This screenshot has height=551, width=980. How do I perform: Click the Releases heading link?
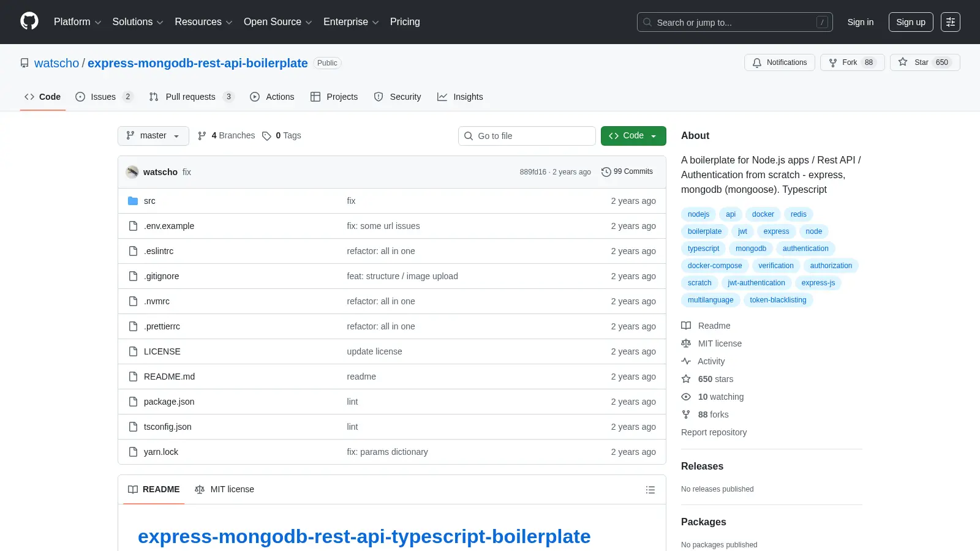tap(702, 466)
